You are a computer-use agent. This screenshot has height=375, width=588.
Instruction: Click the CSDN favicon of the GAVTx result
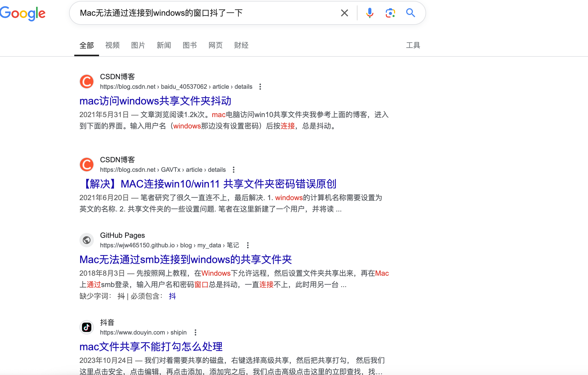click(x=87, y=165)
